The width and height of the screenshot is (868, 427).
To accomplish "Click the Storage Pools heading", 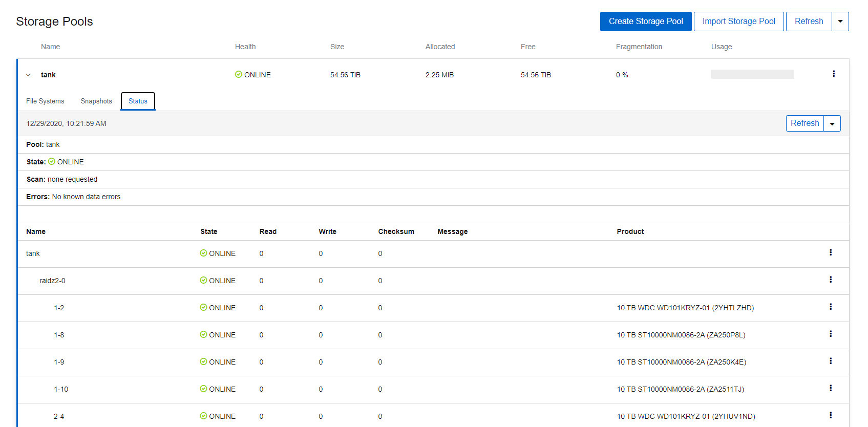I will tap(54, 22).
